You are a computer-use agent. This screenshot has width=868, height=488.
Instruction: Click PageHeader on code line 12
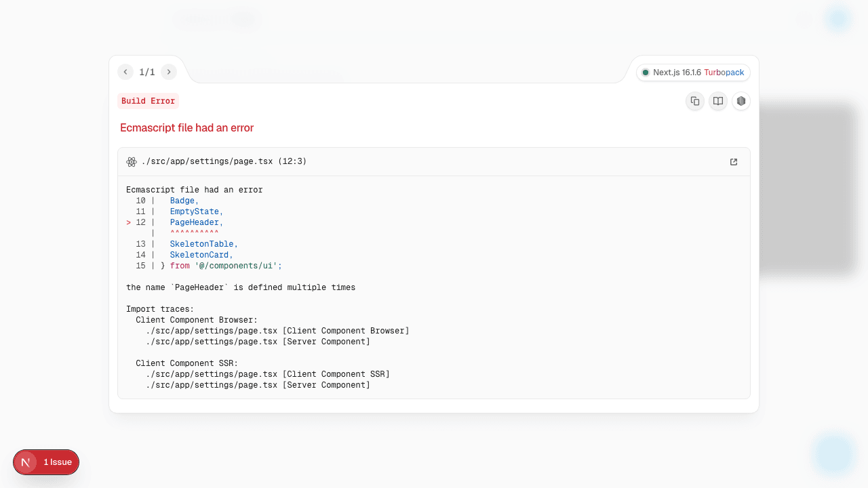pos(194,222)
